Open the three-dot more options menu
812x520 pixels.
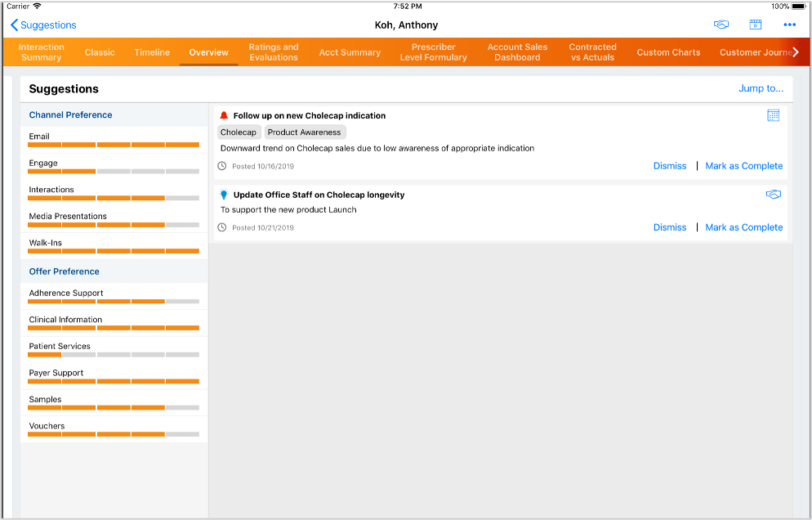[x=789, y=25]
